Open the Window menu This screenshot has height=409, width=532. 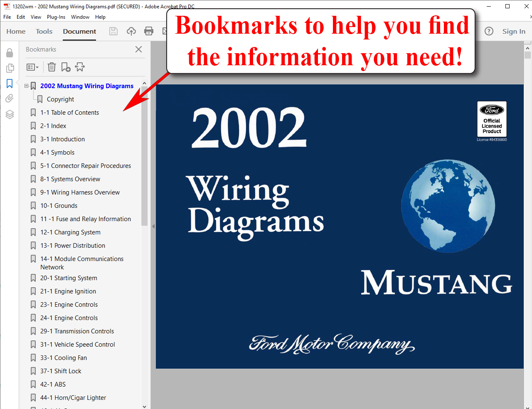click(x=80, y=17)
